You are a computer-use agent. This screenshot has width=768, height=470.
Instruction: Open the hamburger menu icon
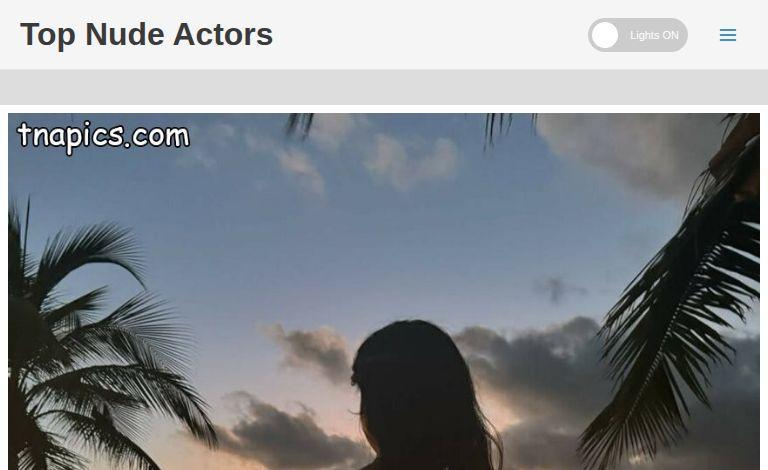coord(728,35)
